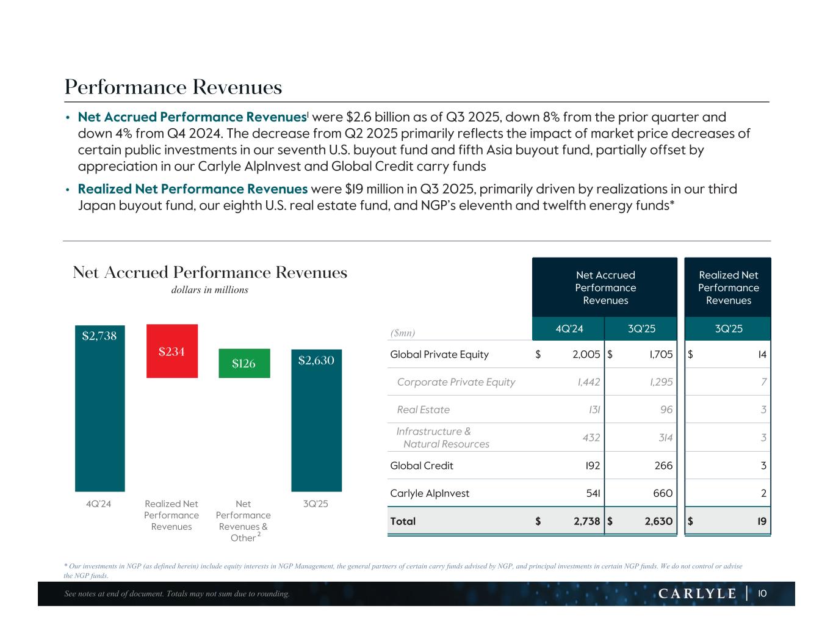833x644 pixels.
Task: Select the Global Credit row label
Action: pyautogui.click(x=421, y=466)
